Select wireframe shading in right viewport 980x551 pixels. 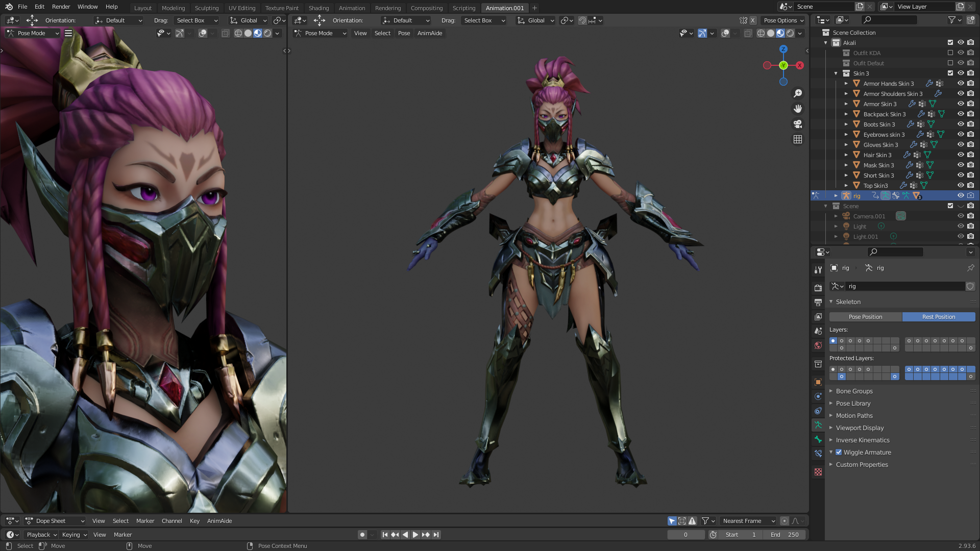point(761,33)
